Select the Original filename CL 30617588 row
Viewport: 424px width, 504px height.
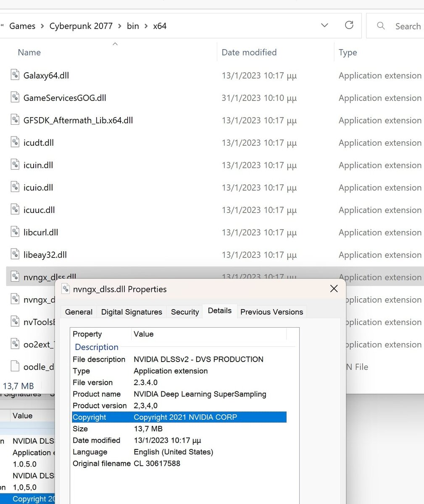coord(179,463)
